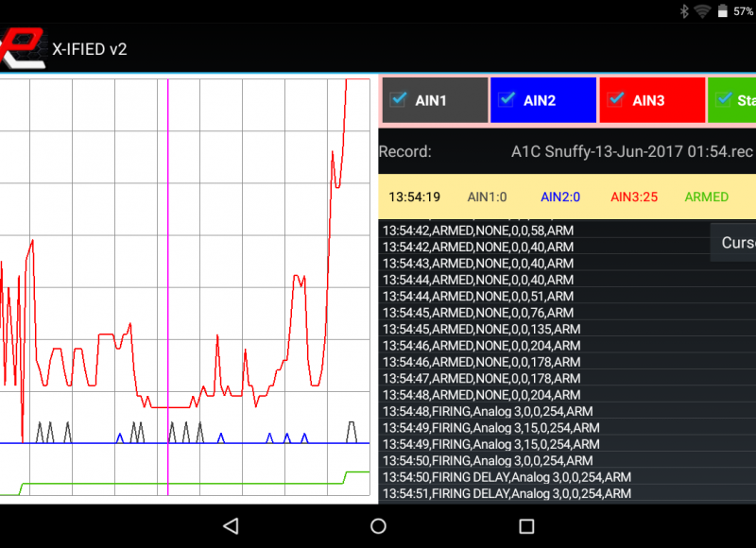Toggle the AIN3 channel checkbox

click(616, 99)
